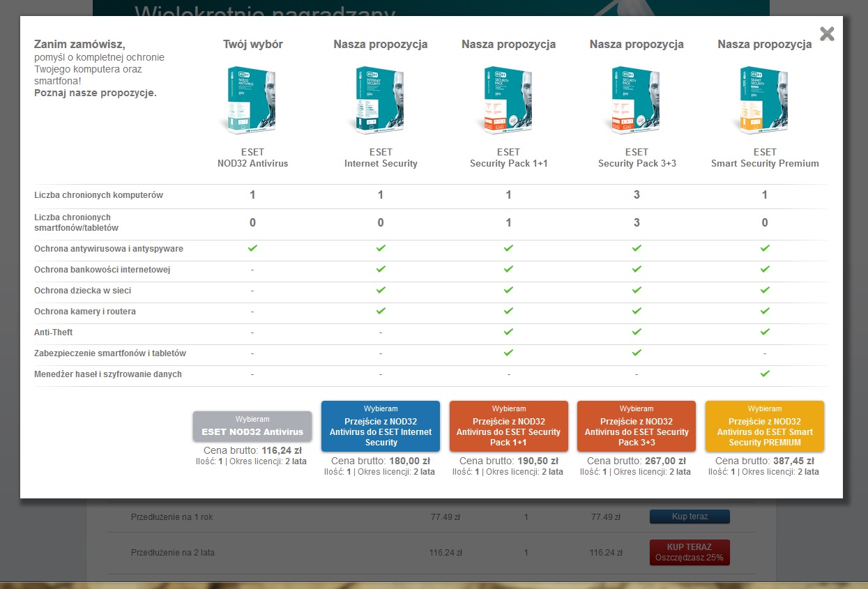Click 'Menedżer haseł i szyfrowanie danych' label
This screenshot has width=868, height=589.
(108, 374)
